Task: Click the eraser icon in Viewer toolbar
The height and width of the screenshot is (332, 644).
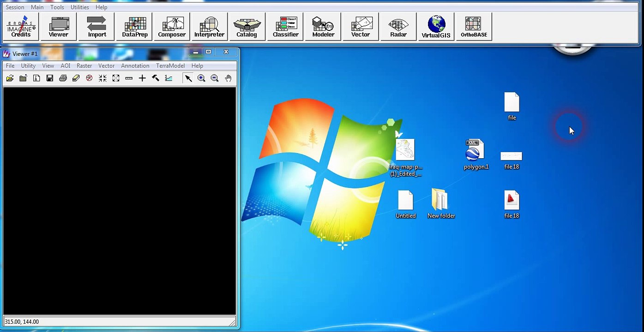Action: (x=76, y=78)
